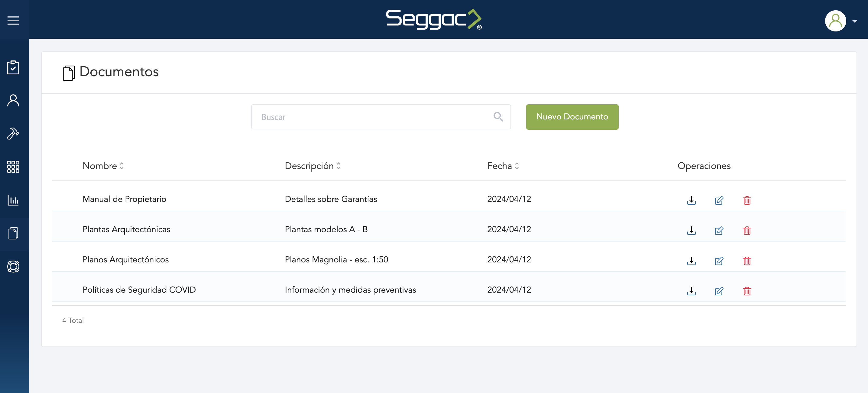
Task: Open the user person sidebar icon
Action: click(13, 100)
